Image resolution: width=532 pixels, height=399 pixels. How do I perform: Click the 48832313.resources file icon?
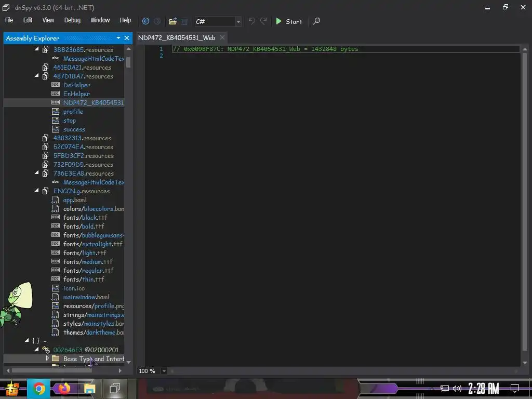[46, 138]
